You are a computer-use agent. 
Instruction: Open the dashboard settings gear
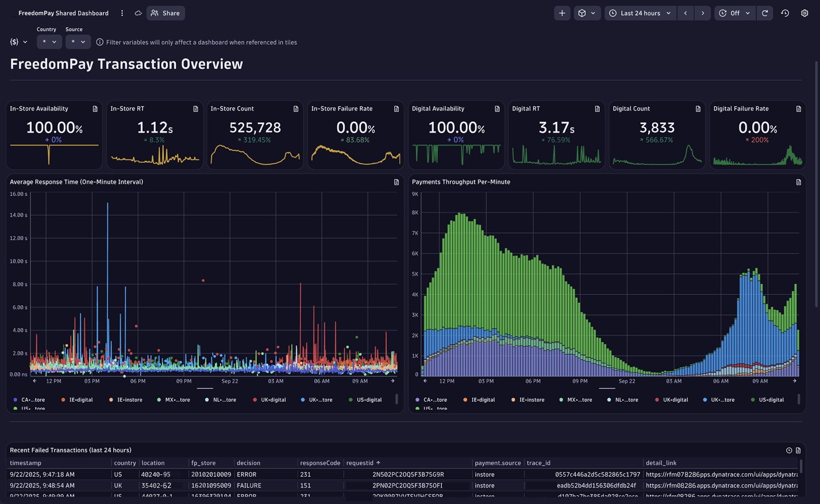coord(804,13)
